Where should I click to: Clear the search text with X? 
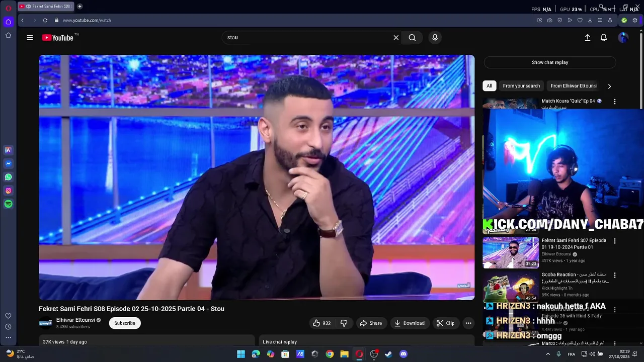pos(396,37)
